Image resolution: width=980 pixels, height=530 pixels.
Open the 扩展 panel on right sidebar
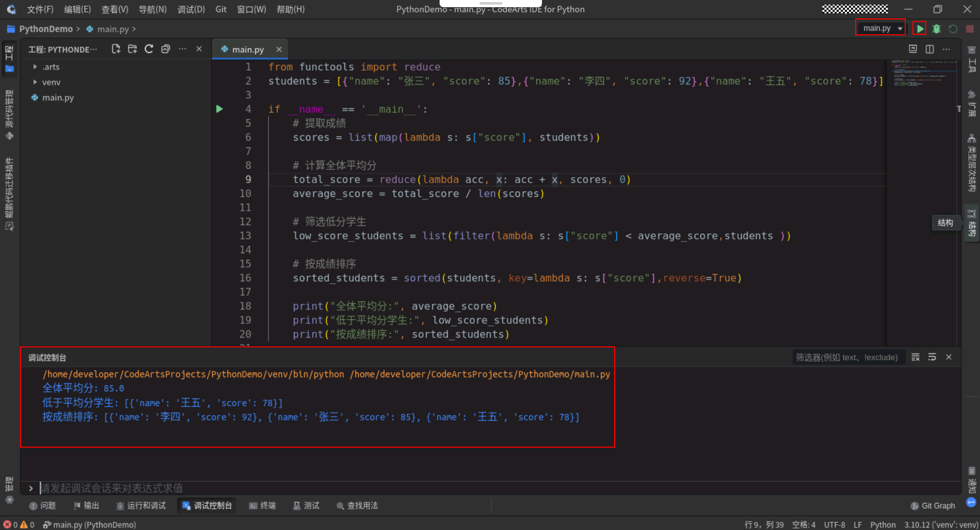click(x=972, y=104)
